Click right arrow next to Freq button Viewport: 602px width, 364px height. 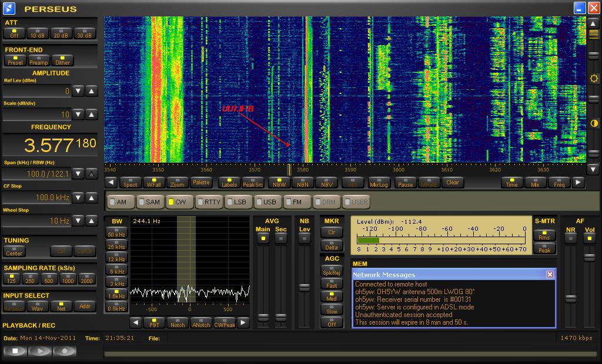pyautogui.click(x=578, y=183)
